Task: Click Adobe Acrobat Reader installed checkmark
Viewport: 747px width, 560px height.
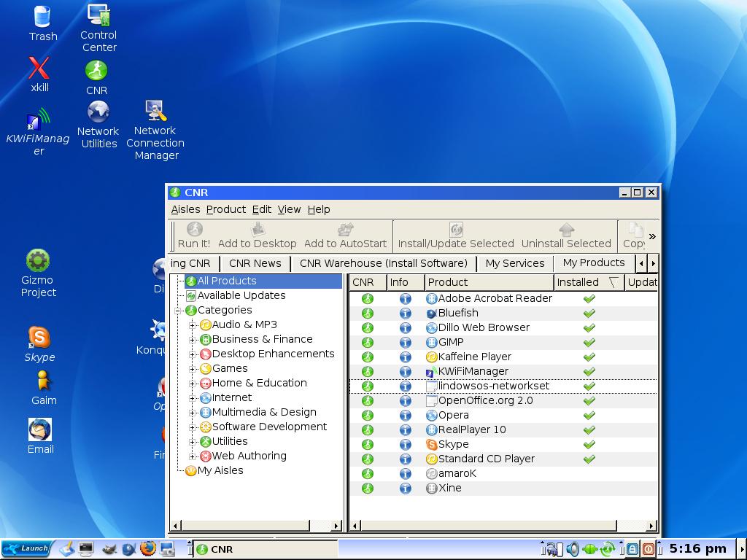Action: tap(589, 298)
